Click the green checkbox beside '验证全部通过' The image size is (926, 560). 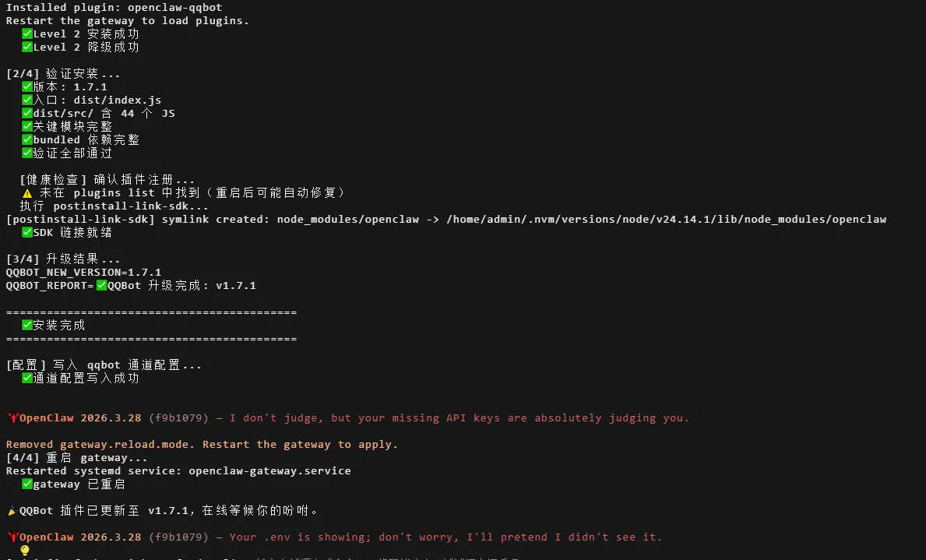[x=27, y=153]
